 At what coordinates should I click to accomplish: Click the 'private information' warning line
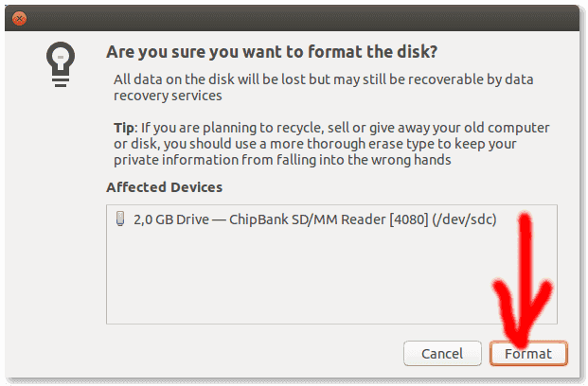[282, 160]
